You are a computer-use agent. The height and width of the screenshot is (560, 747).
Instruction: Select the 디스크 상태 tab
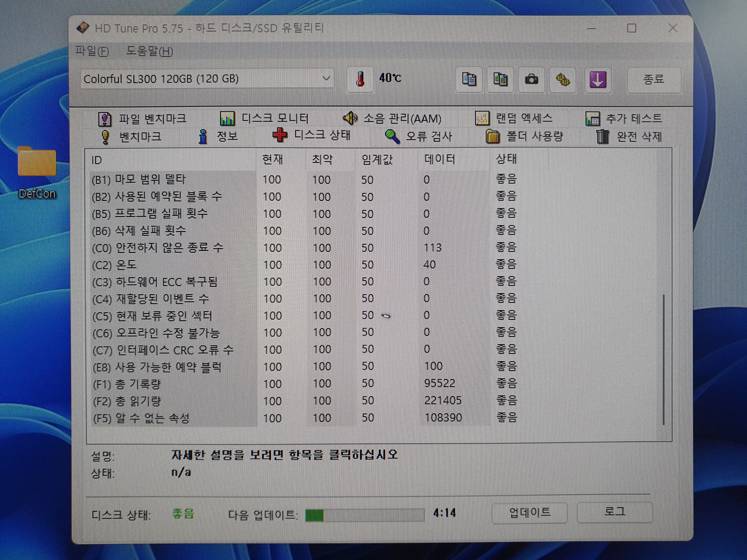[x=311, y=135]
